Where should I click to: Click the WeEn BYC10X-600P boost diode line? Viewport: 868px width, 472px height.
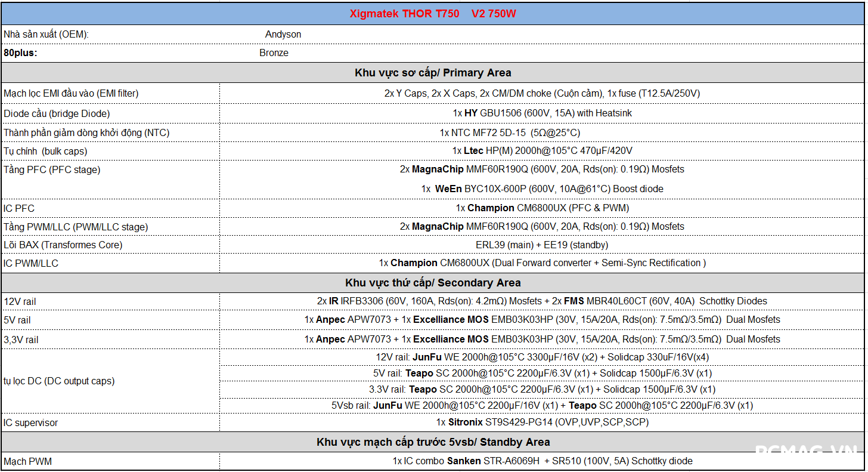point(542,189)
